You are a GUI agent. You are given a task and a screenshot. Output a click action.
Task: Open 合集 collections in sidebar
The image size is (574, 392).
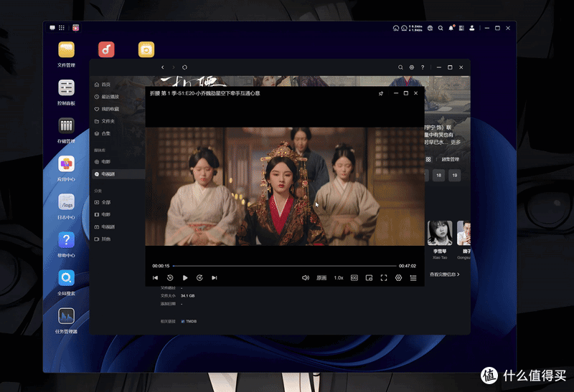[118, 133]
